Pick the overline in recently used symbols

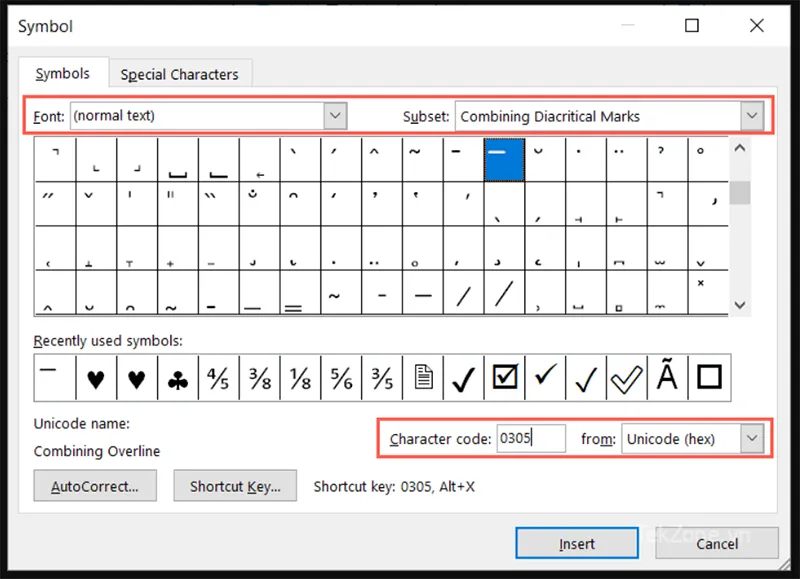pyautogui.click(x=55, y=378)
